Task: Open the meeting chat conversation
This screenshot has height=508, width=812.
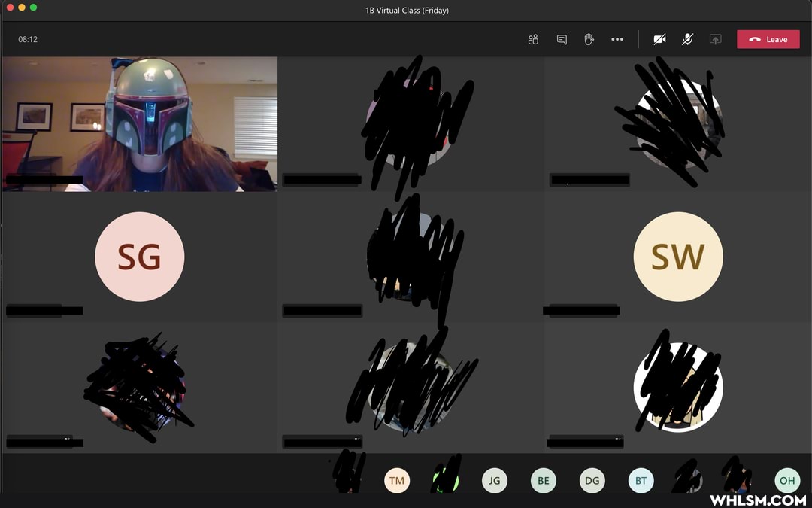Action: click(x=562, y=39)
